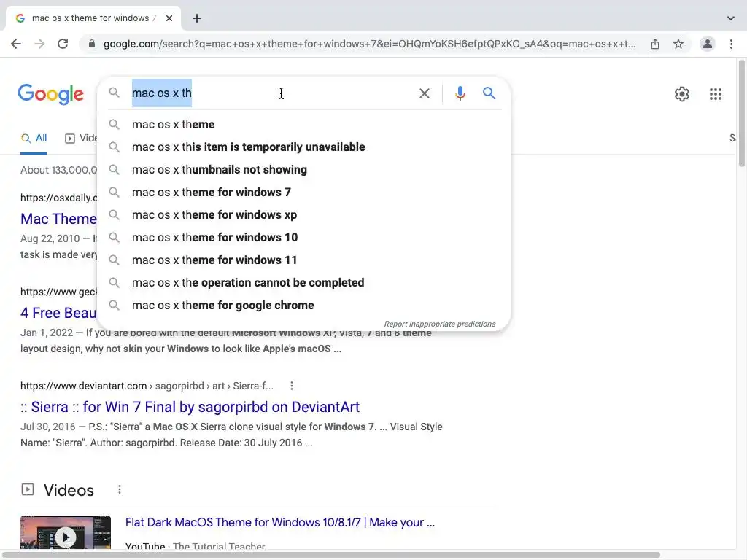The width and height of the screenshot is (747, 560).
Task: Open the Sierra for Win 7 DeviantArt result
Action: coord(190,407)
